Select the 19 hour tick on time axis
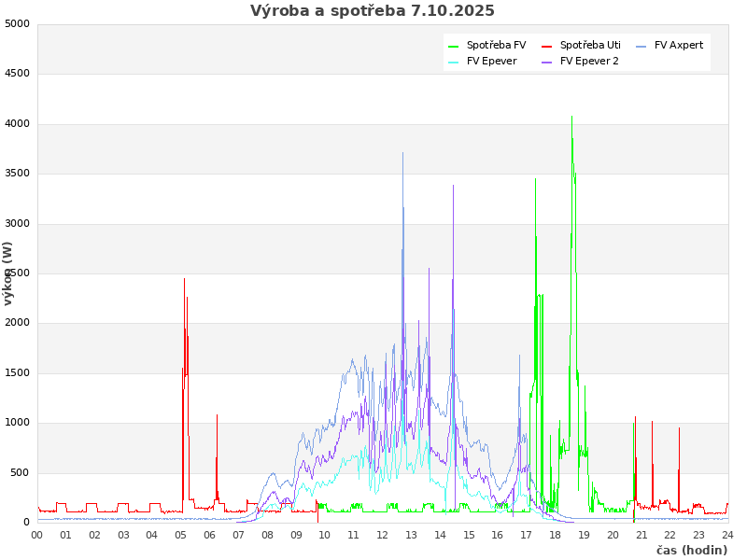Viewport: 747px width, 560px height. click(584, 535)
